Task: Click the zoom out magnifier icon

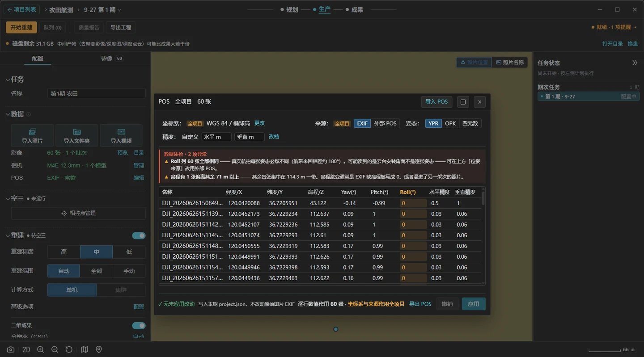Action: pyautogui.click(x=55, y=349)
